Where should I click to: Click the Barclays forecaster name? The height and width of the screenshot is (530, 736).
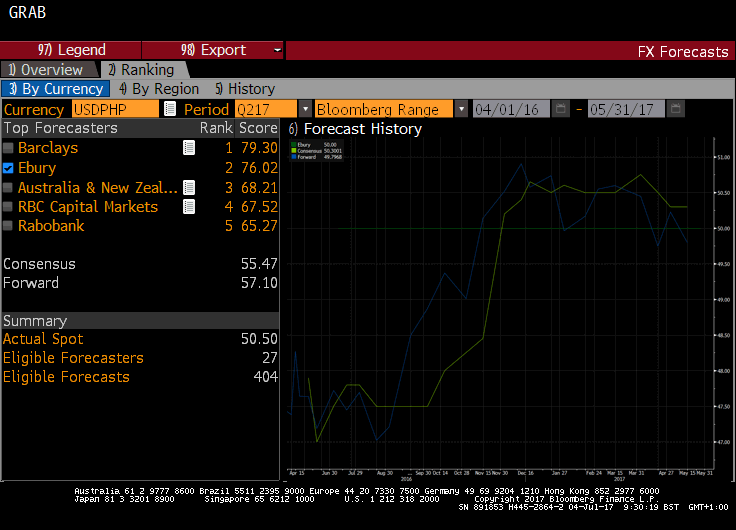[x=48, y=148]
